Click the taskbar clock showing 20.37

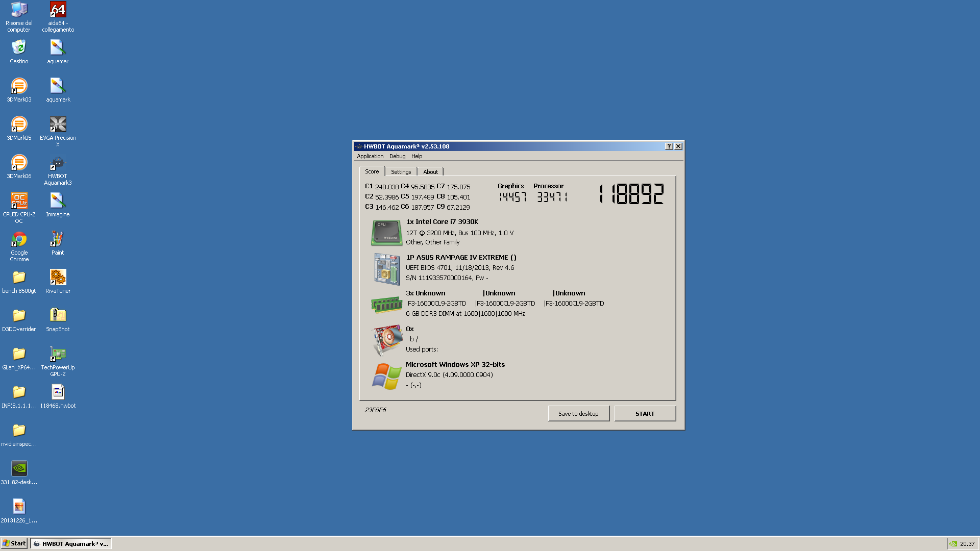tap(967, 544)
